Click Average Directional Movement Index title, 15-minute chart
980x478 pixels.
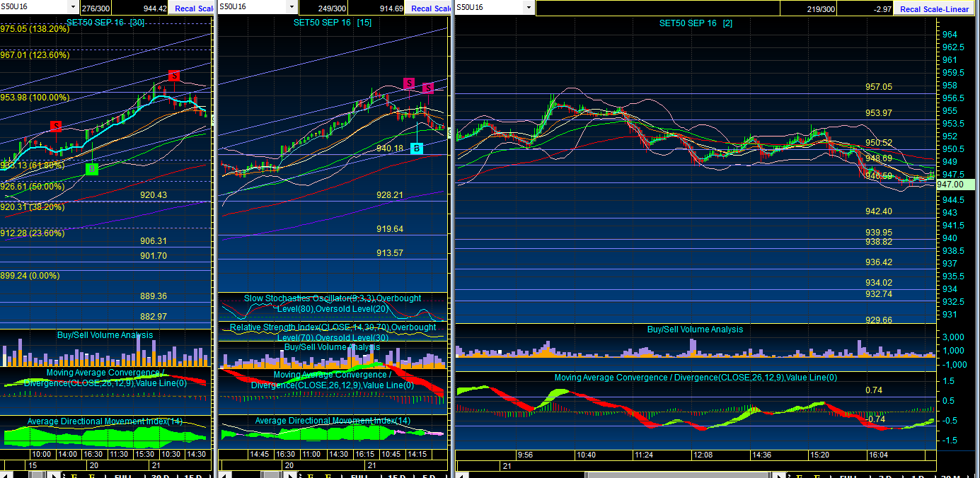[x=333, y=421]
